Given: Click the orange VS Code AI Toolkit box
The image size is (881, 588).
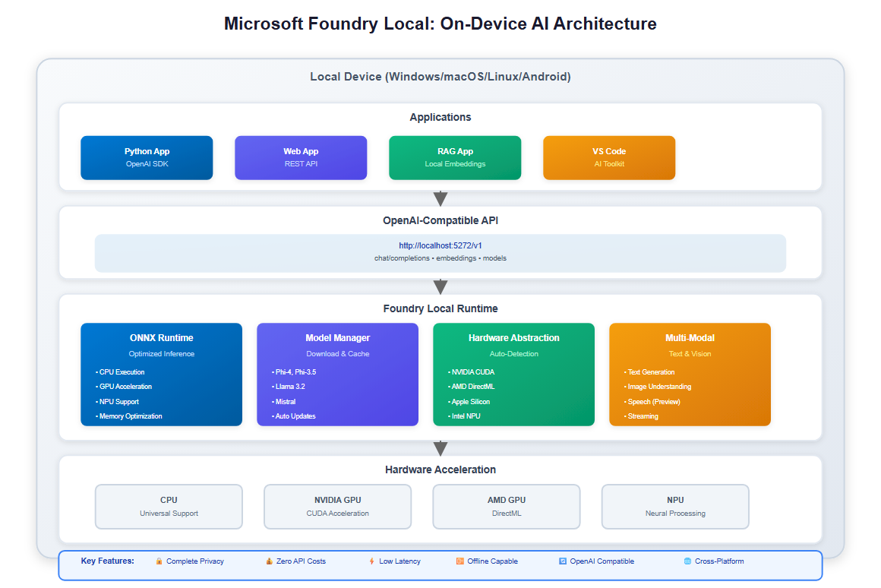Looking at the screenshot, I should (609, 157).
